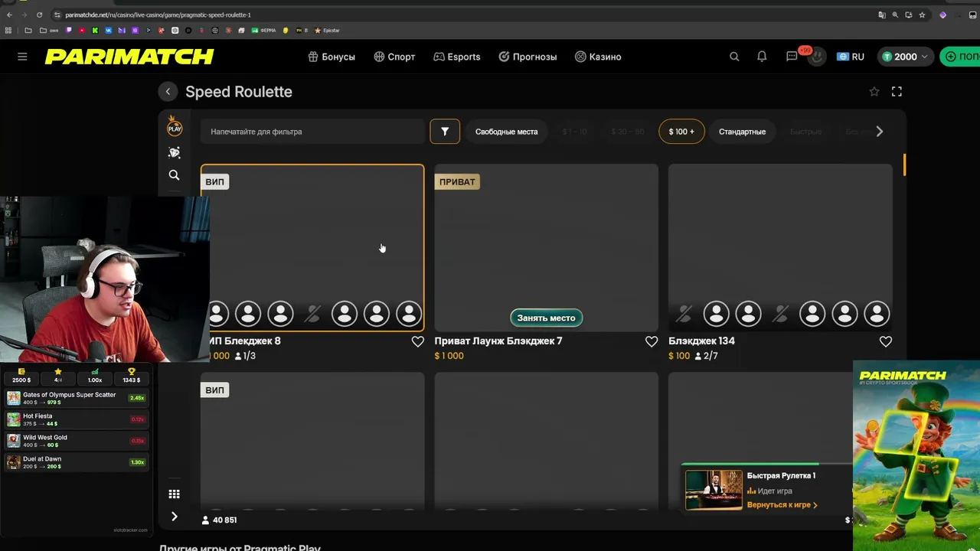Toggle the Свободные места filter
980x551 pixels.
click(x=506, y=132)
